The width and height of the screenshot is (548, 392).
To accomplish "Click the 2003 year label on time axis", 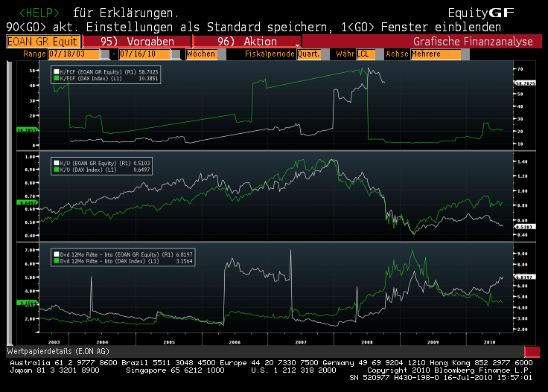I will point(54,342).
